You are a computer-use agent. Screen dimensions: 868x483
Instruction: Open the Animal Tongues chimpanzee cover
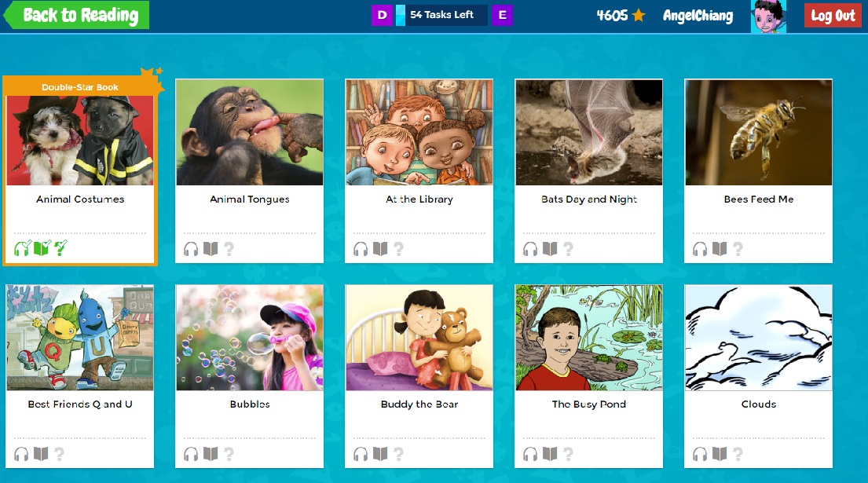tap(250, 132)
